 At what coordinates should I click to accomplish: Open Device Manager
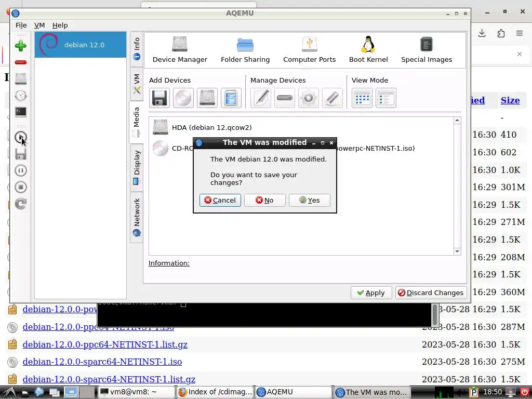[x=180, y=50]
